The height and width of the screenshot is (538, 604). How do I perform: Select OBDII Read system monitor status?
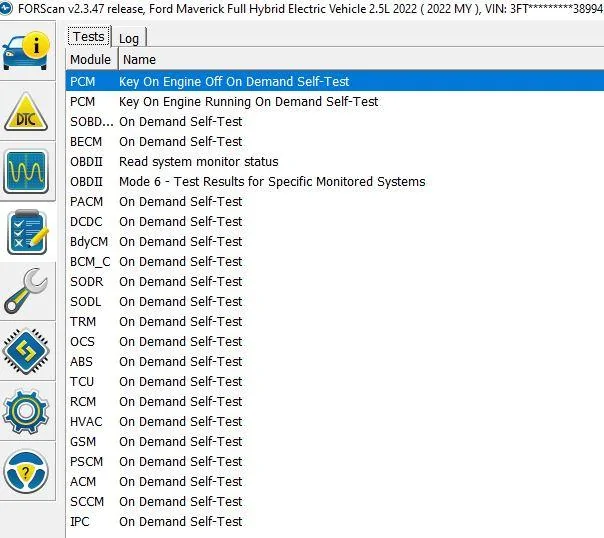tap(335, 162)
